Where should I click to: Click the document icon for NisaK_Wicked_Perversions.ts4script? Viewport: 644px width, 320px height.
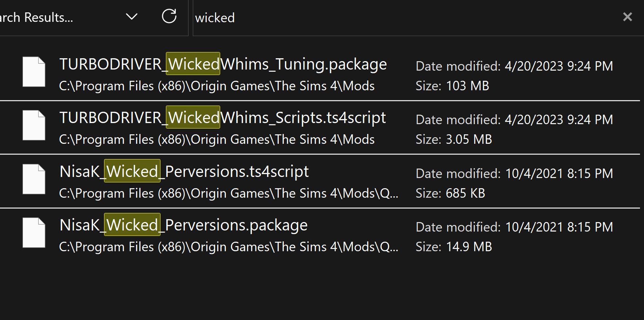point(33,179)
